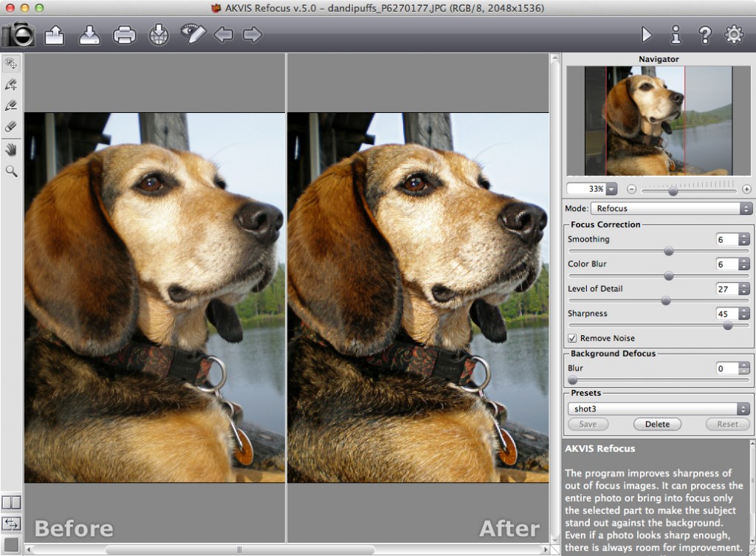The image size is (756, 556).
Task: Toggle the Remove Noise checkbox
Action: coord(572,338)
